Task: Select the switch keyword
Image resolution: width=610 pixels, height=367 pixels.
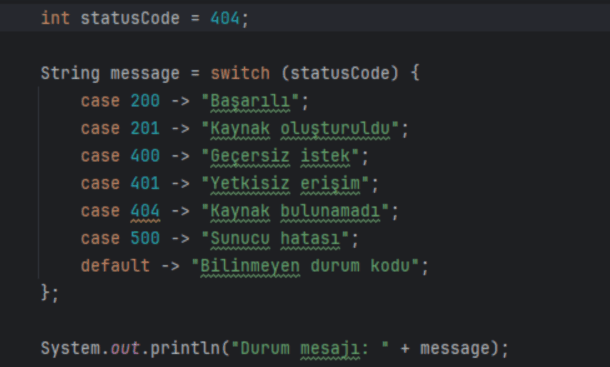Action: (x=240, y=73)
